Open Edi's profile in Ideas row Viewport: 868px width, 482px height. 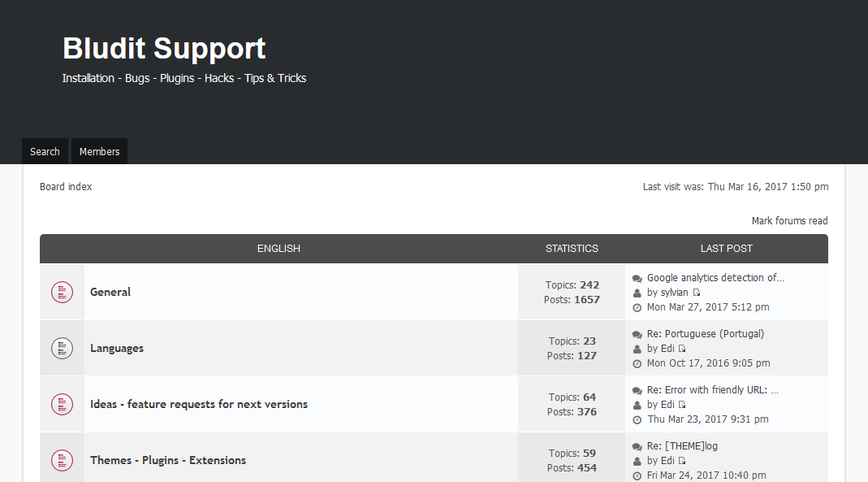point(667,405)
